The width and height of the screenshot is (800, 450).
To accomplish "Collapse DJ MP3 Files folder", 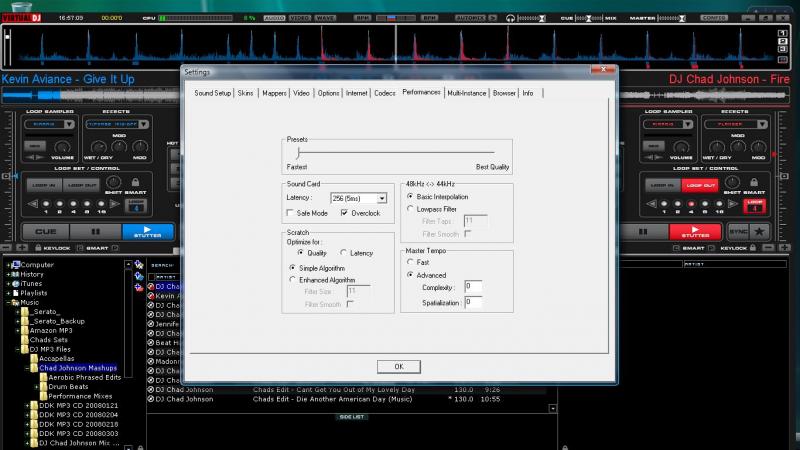I will click(18, 349).
